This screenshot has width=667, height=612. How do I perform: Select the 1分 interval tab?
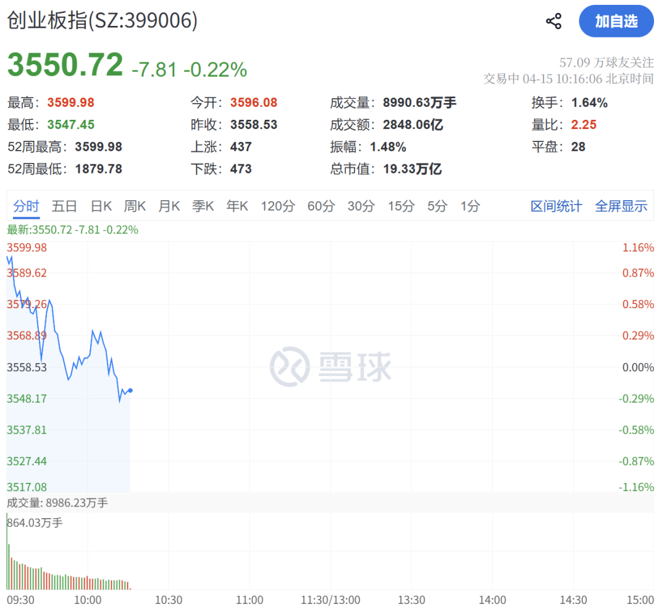point(470,206)
